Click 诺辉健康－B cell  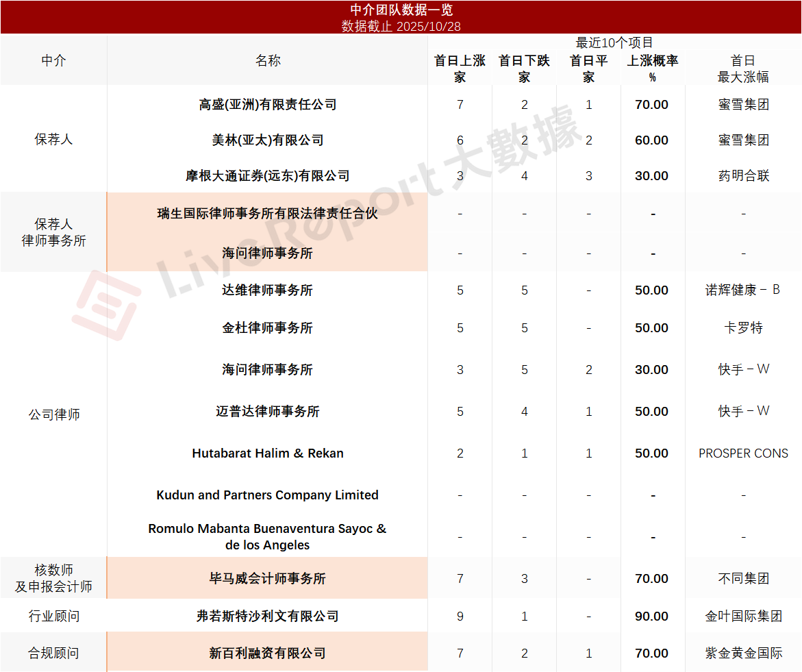pyautogui.click(x=742, y=290)
